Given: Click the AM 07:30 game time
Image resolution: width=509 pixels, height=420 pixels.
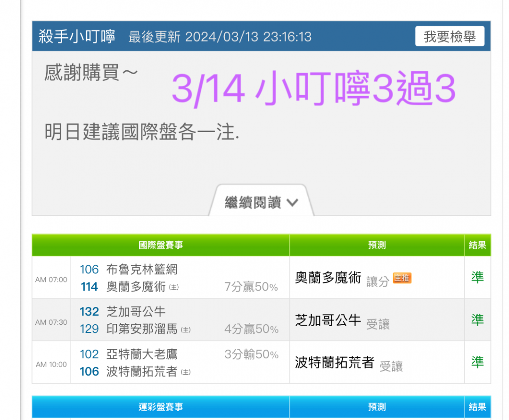Looking at the screenshot, I should pyautogui.click(x=51, y=322).
